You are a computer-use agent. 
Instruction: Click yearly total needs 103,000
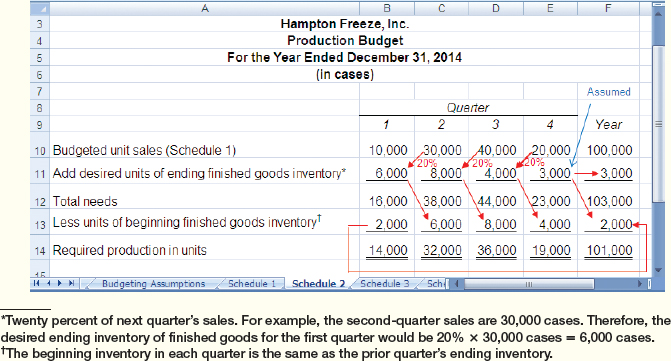(x=609, y=201)
